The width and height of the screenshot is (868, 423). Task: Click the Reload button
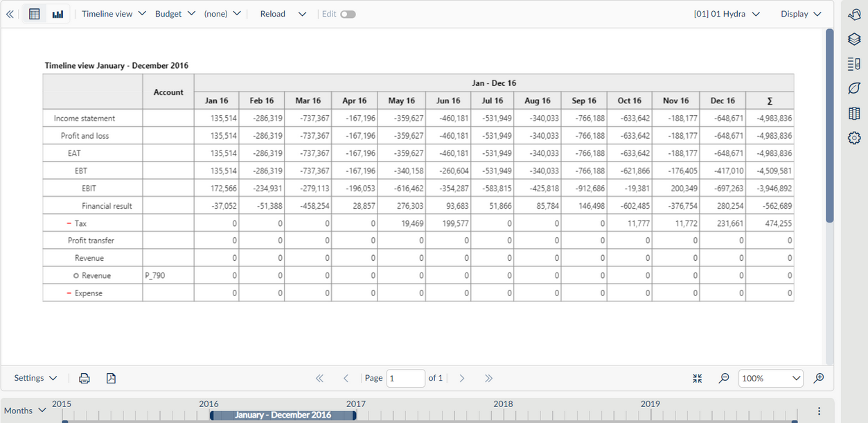272,14
